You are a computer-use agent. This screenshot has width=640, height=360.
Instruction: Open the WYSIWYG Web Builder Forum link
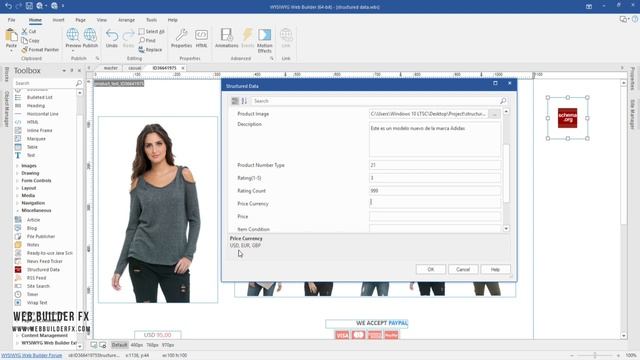(x=31, y=356)
